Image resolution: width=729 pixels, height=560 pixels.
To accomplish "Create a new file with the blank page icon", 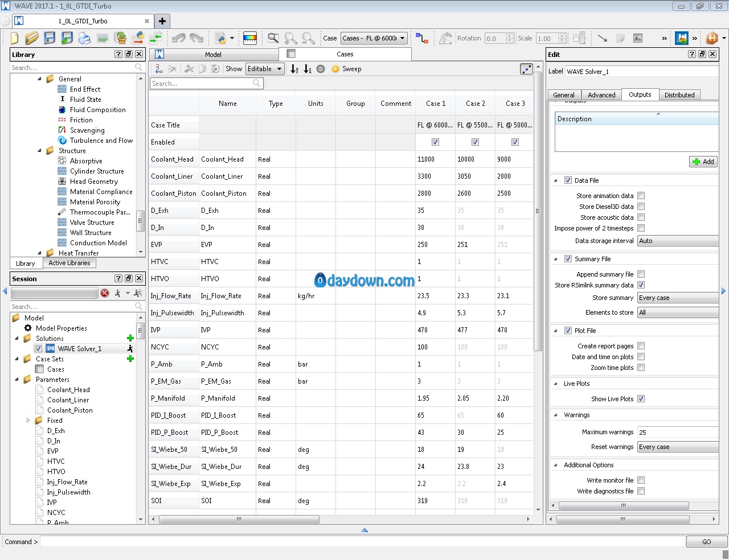I will click(x=14, y=38).
